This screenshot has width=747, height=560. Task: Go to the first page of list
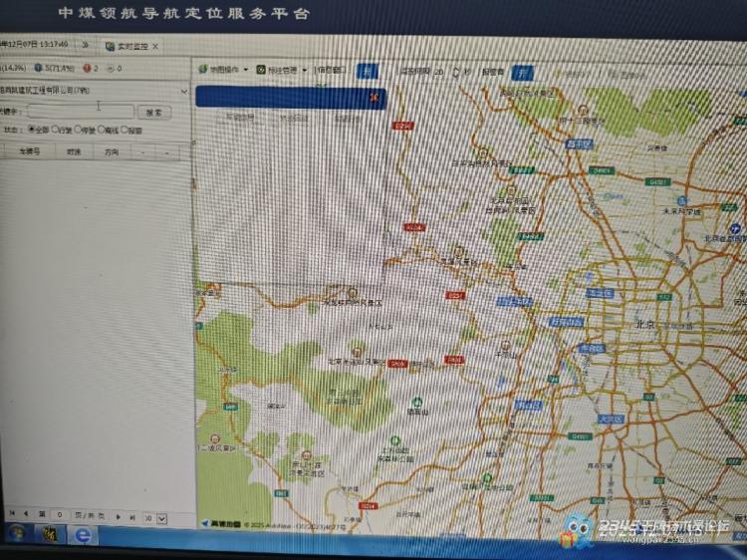12,515
